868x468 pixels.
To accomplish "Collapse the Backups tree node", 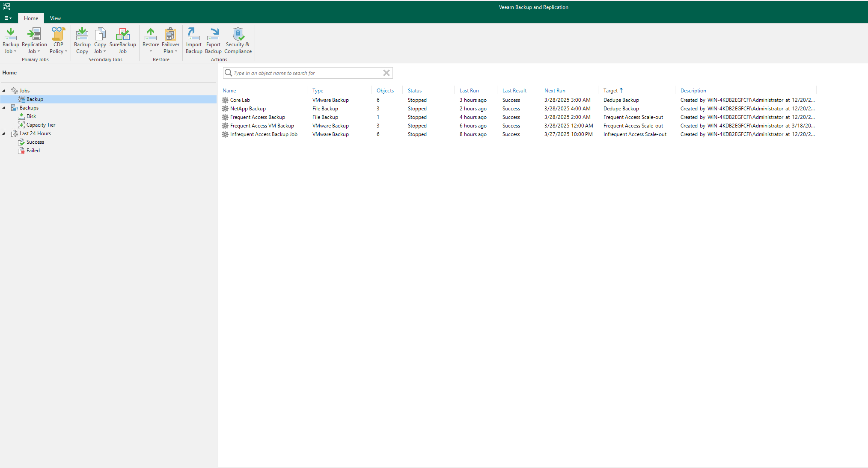I will 4,108.
